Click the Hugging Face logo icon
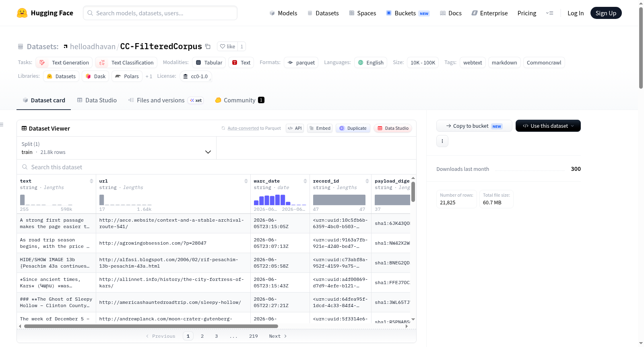Viewport: 644px width, 347px height. (x=22, y=13)
